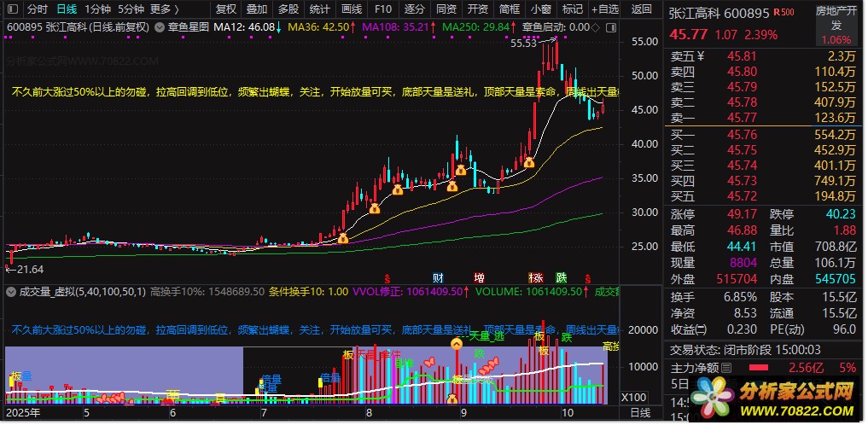The image size is (868, 425).
Task: Switch to 分时 intraday chart
Action: 38,9
